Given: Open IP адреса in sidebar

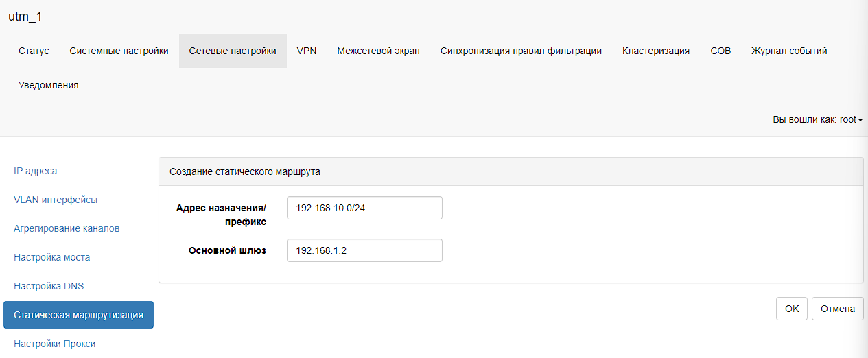Looking at the screenshot, I should 36,171.
